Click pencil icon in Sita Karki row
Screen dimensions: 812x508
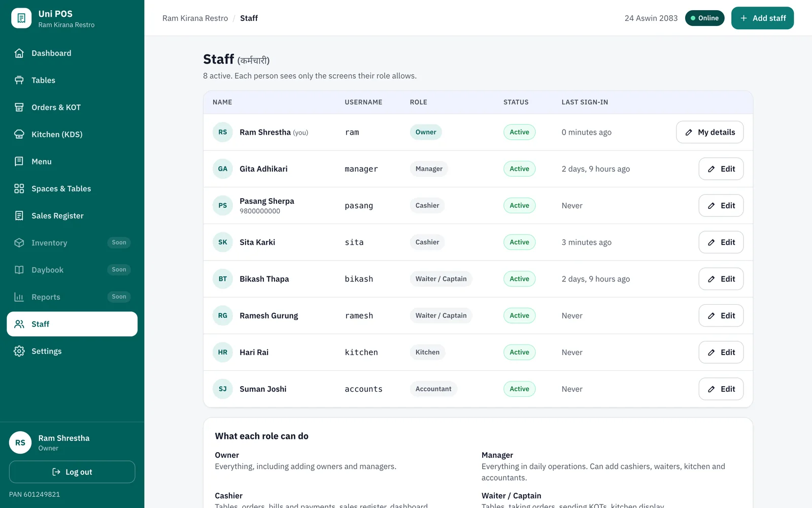coord(712,242)
